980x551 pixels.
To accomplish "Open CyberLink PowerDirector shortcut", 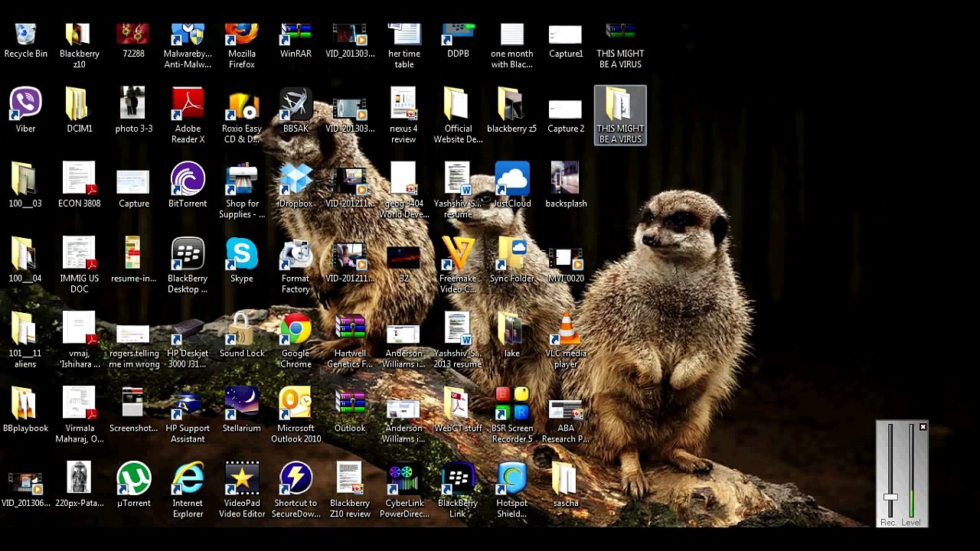I will point(404,491).
